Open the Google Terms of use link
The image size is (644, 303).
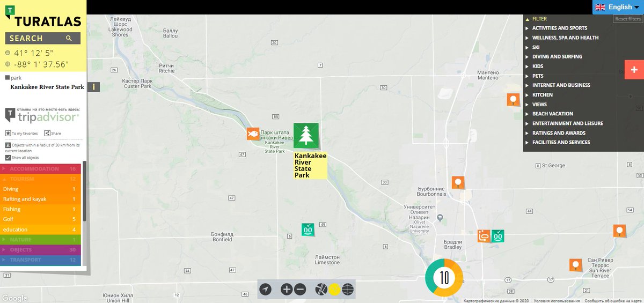[x=557, y=301]
